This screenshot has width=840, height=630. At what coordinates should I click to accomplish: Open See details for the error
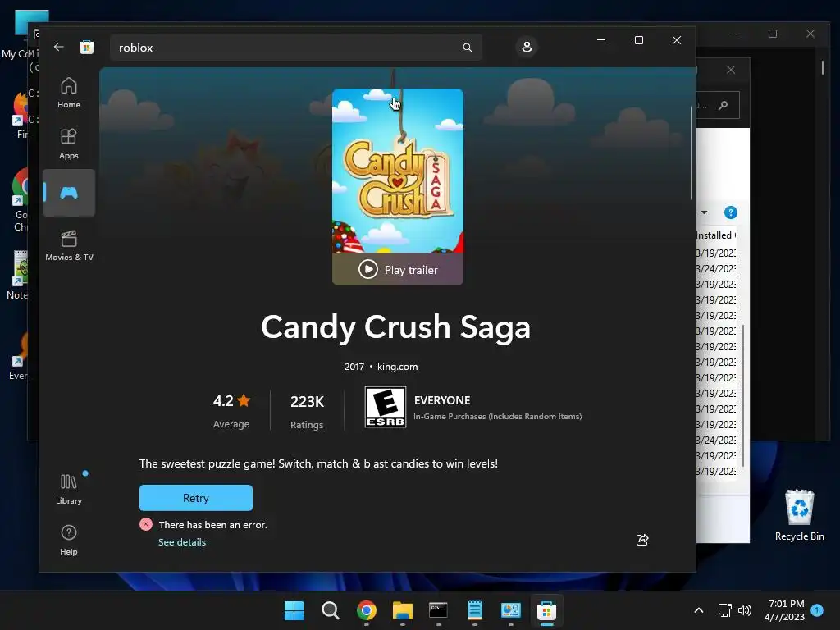(182, 542)
